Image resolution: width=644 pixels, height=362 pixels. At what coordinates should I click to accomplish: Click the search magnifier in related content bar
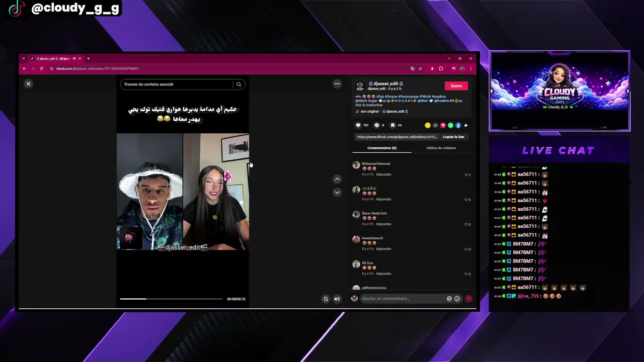click(239, 84)
